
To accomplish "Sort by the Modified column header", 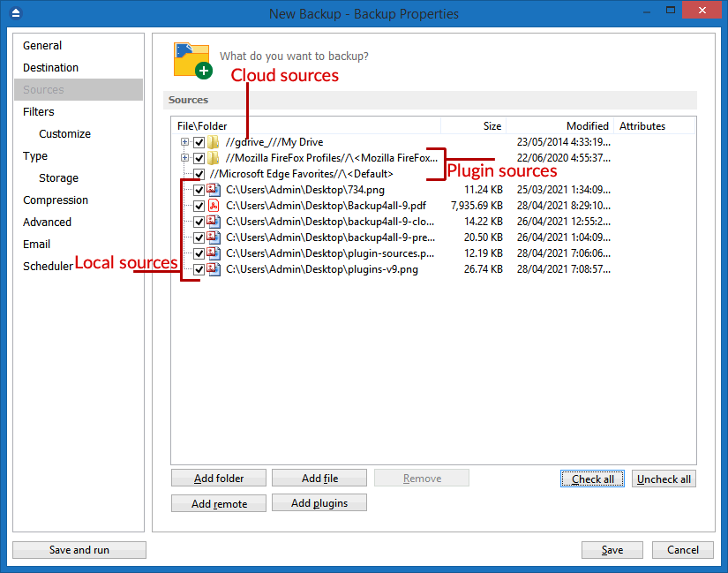I will [x=560, y=126].
